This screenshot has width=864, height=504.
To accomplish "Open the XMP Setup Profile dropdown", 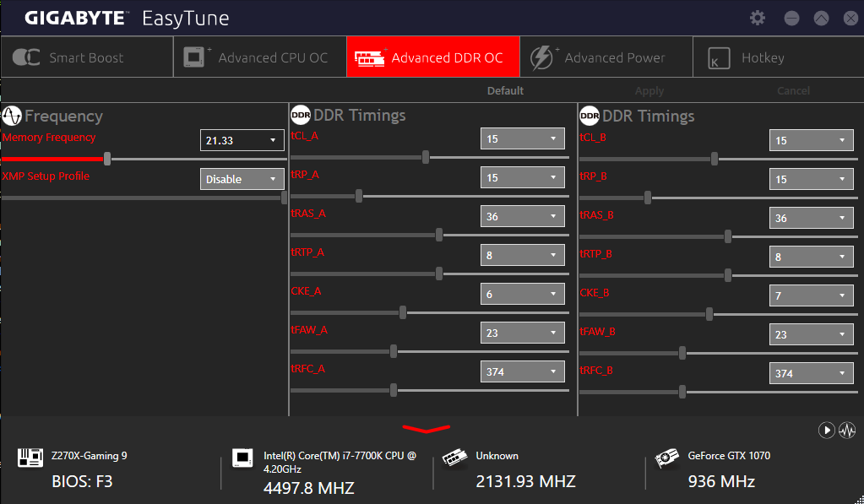I will 242,179.
